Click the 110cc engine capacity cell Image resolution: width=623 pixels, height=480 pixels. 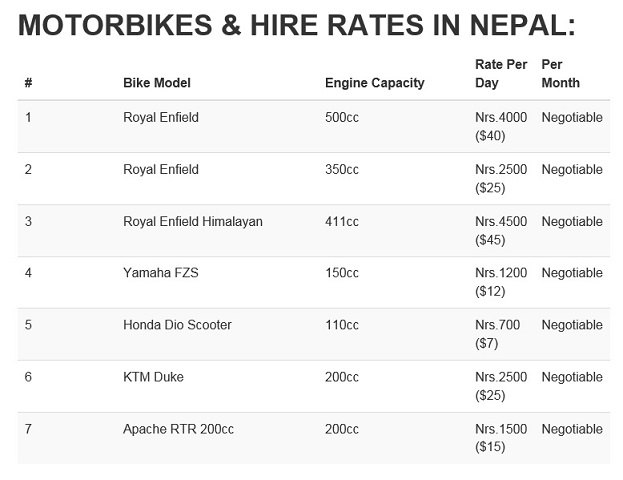(x=342, y=325)
